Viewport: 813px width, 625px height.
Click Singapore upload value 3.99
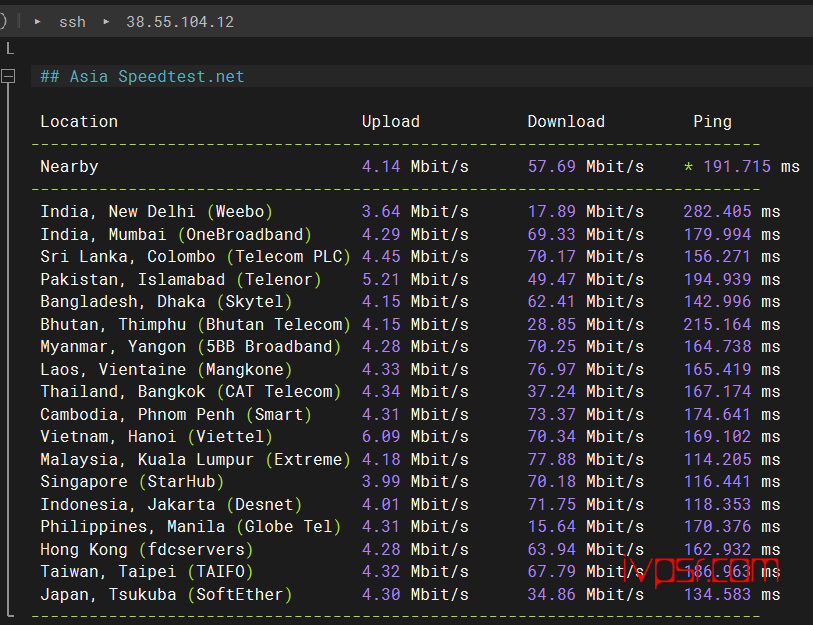pos(381,482)
